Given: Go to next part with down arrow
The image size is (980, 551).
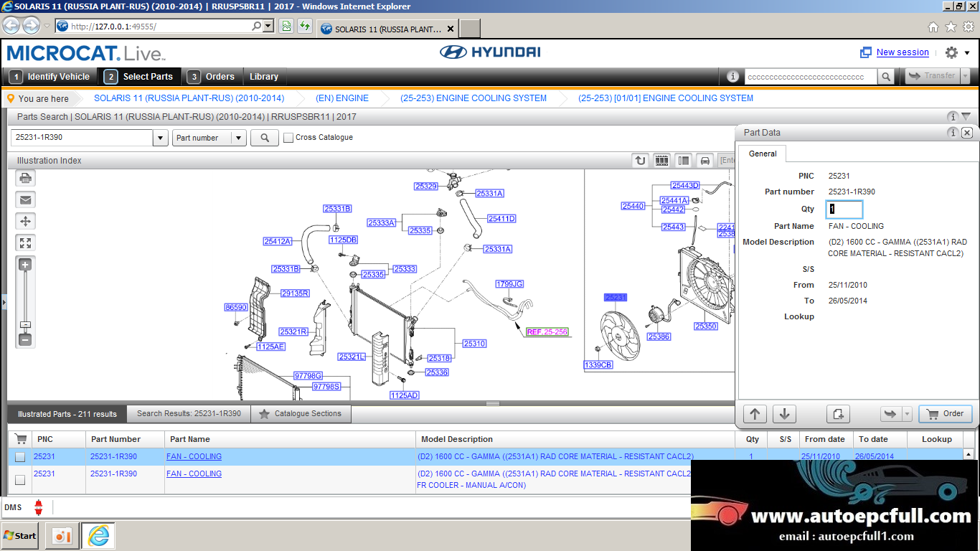Looking at the screenshot, I should (x=783, y=414).
